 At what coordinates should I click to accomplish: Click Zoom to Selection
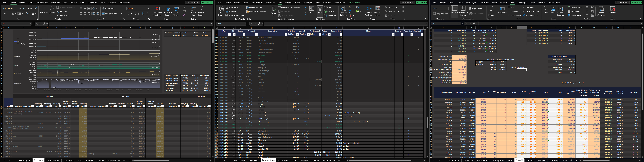pos(560,11)
